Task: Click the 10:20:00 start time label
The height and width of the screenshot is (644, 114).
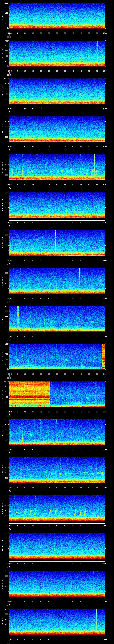Action: tap(9, 260)
